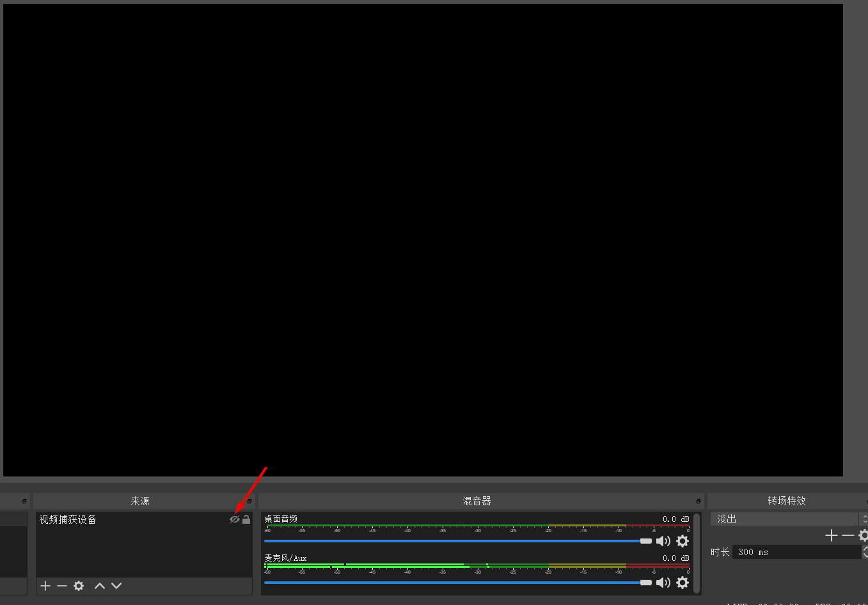868x605 pixels.
Task: Click the black preview canvas
Action: point(423,240)
